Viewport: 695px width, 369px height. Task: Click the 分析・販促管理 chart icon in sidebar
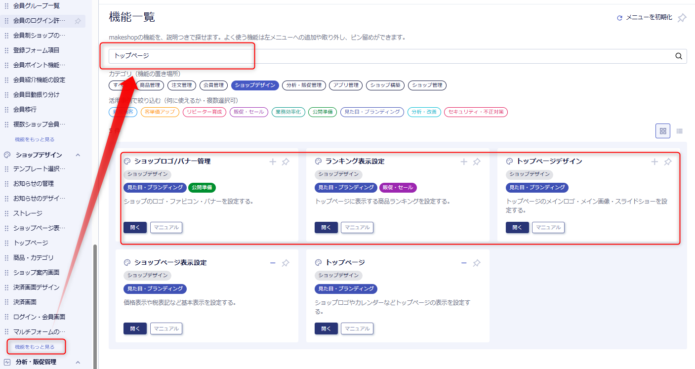pos(7,362)
